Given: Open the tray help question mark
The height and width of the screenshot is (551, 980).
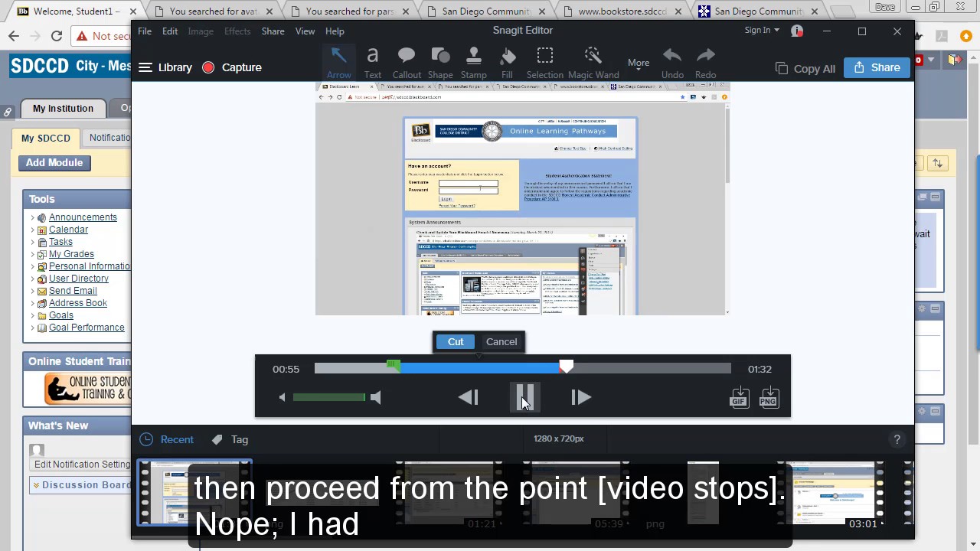Looking at the screenshot, I should point(897,439).
